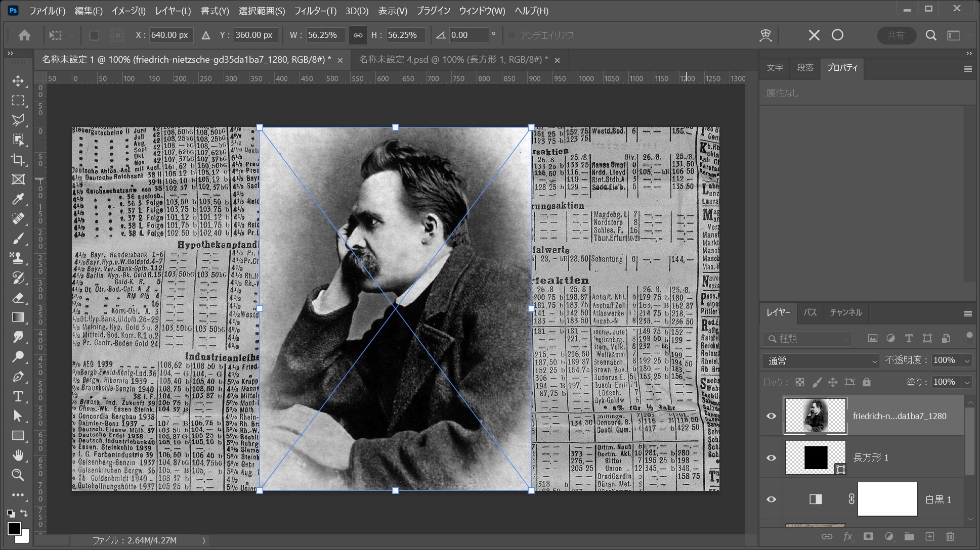
Task: Select the Object Selection tool
Action: coord(18,140)
